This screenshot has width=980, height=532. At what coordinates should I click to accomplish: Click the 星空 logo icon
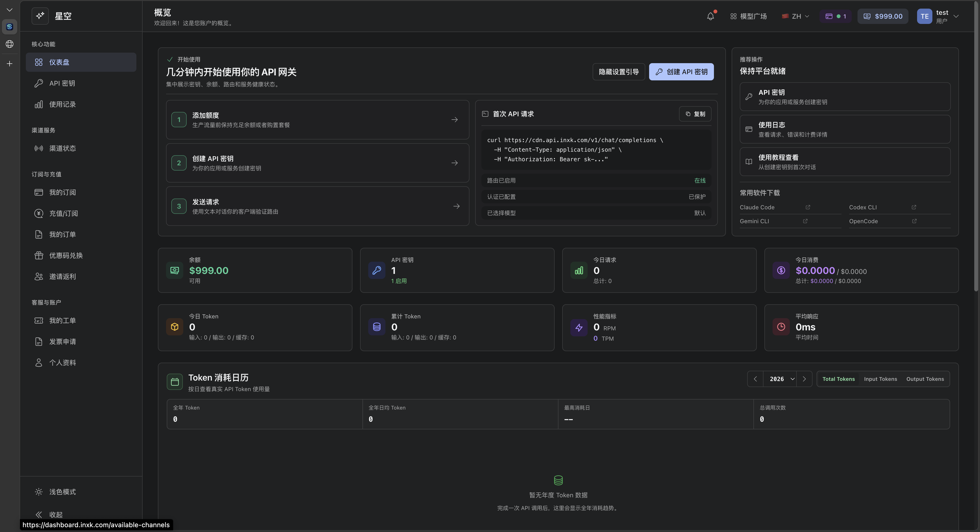pyautogui.click(x=40, y=16)
